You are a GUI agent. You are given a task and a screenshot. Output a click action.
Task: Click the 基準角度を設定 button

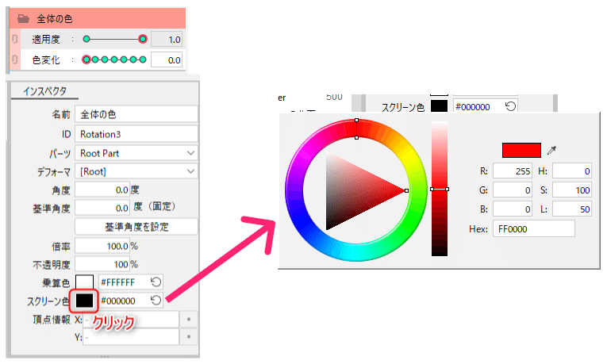tap(136, 227)
